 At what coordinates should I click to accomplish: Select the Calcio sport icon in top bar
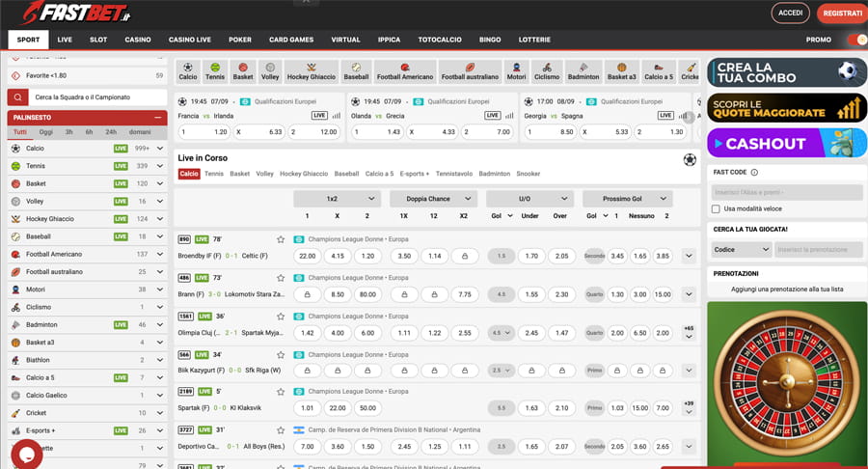tap(188, 72)
